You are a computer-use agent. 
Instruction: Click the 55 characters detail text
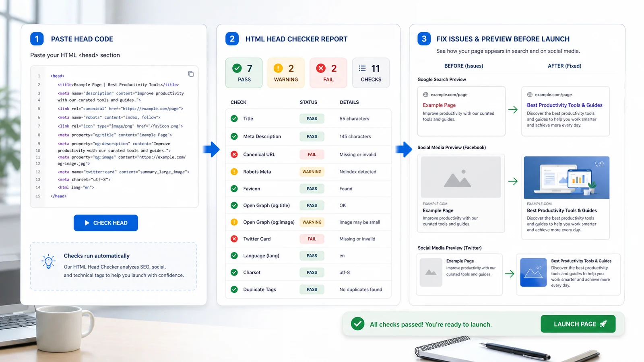(354, 119)
